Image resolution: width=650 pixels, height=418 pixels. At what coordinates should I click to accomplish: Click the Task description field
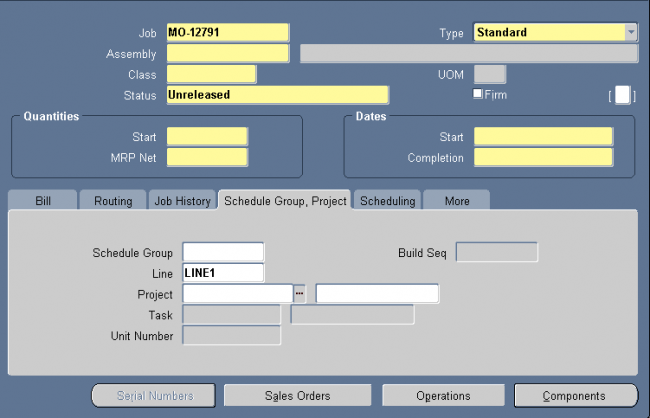pyautogui.click(x=352, y=315)
